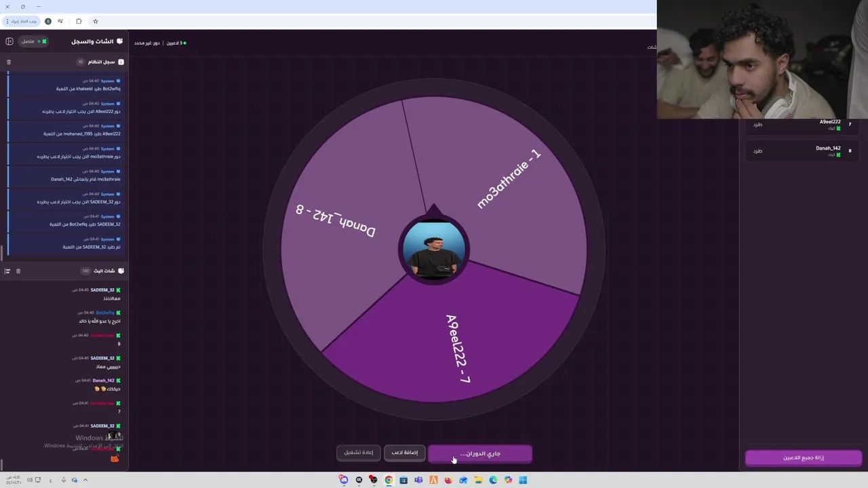This screenshot has height=488, width=868.
Task: Click the Danah_142 username in stream chat
Action: tap(103, 380)
